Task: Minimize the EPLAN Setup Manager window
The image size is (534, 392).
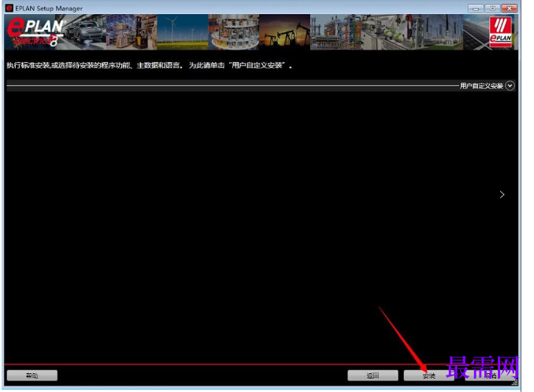Action: click(x=476, y=8)
